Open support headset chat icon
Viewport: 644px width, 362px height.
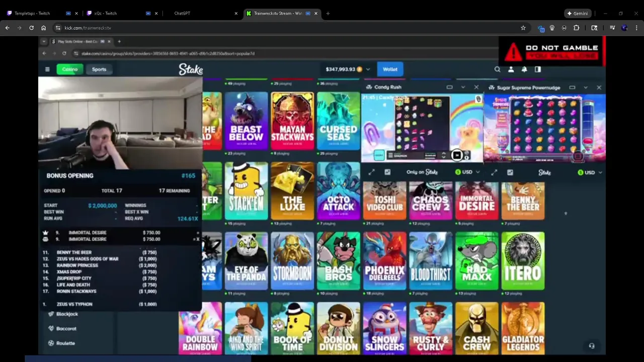pos(592,346)
